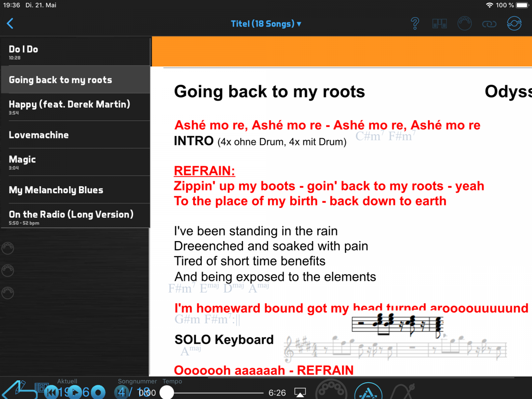Image resolution: width=532 pixels, height=399 pixels.
Task: Tap the SOLO Keyboard label
Action: (x=224, y=340)
